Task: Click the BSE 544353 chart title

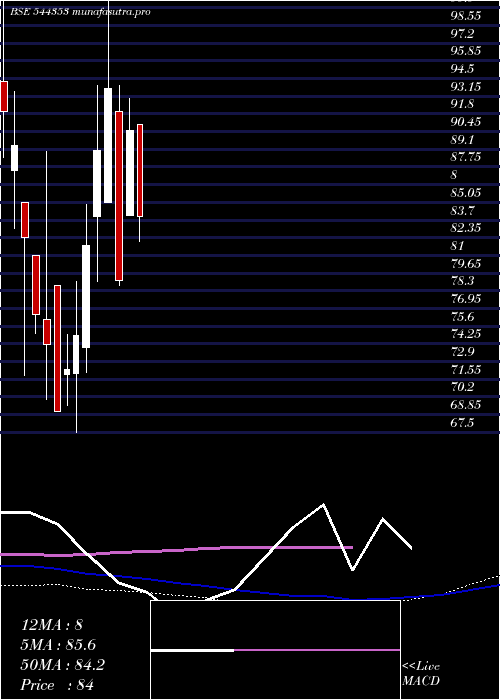Action: pyautogui.click(x=80, y=12)
